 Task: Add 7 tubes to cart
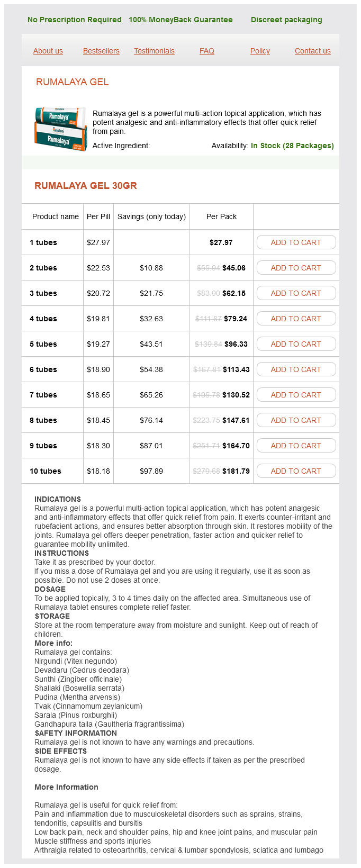(296, 395)
